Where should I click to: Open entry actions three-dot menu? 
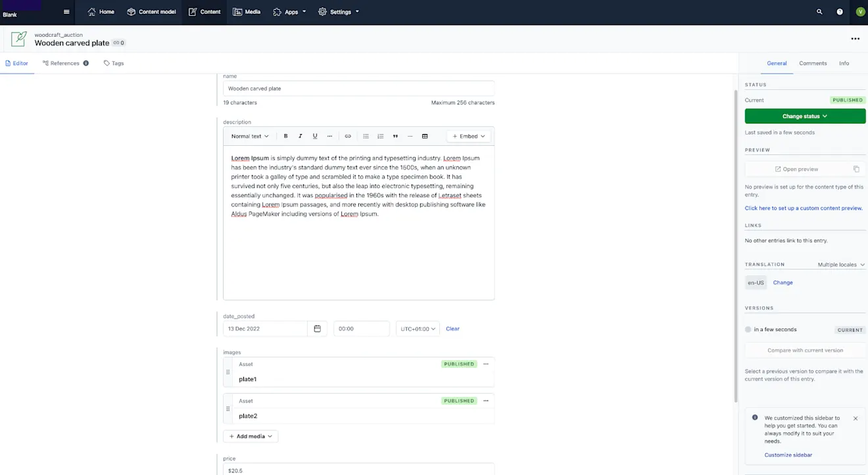pyautogui.click(x=855, y=39)
